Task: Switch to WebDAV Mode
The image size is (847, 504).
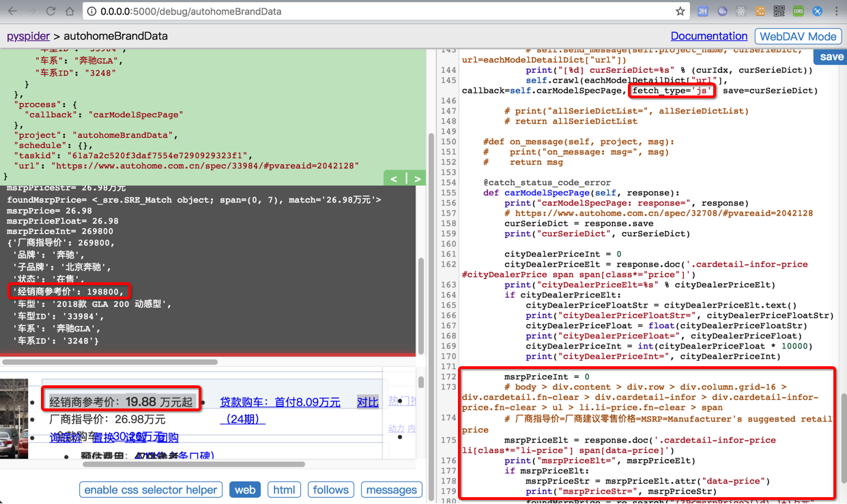Action: coord(798,37)
